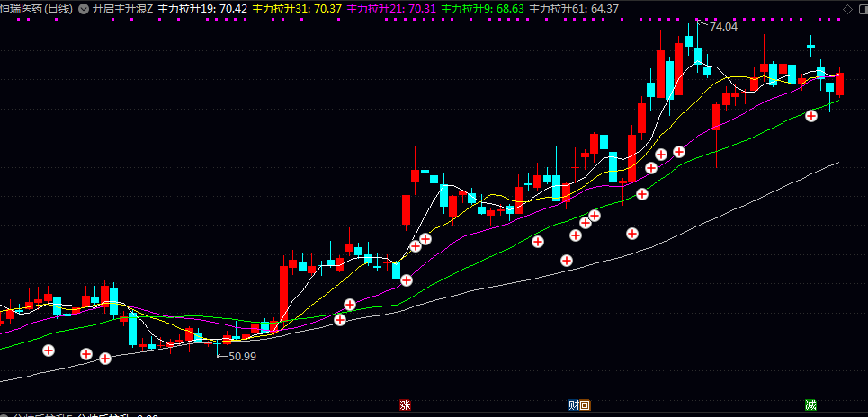This screenshot has width=868, height=417.
Task: Click the 50.99 low price label
Action: click(243, 356)
